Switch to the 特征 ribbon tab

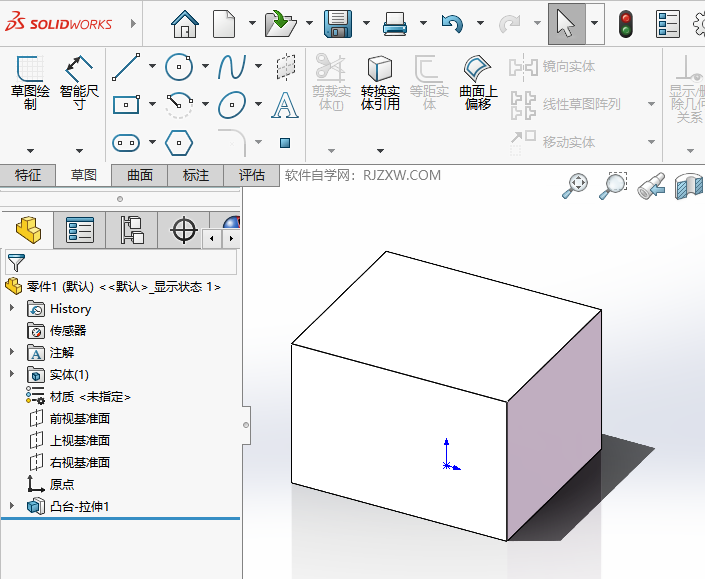28,175
